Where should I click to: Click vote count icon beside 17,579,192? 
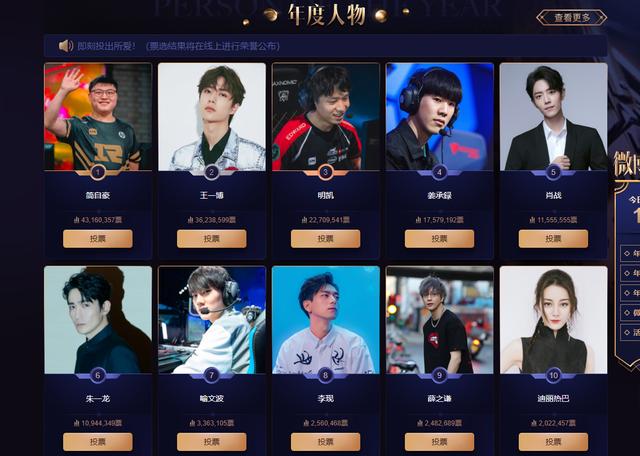418,220
